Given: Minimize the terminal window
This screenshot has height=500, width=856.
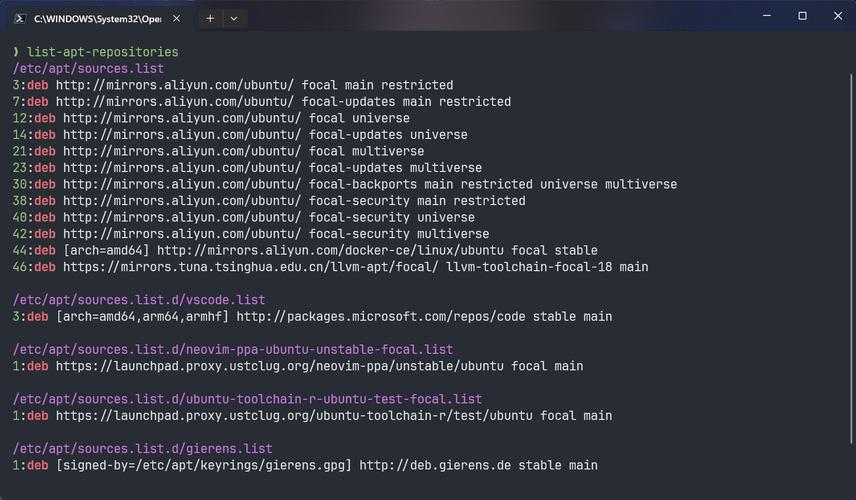Looking at the screenshot, I should (x=767, y=16).
